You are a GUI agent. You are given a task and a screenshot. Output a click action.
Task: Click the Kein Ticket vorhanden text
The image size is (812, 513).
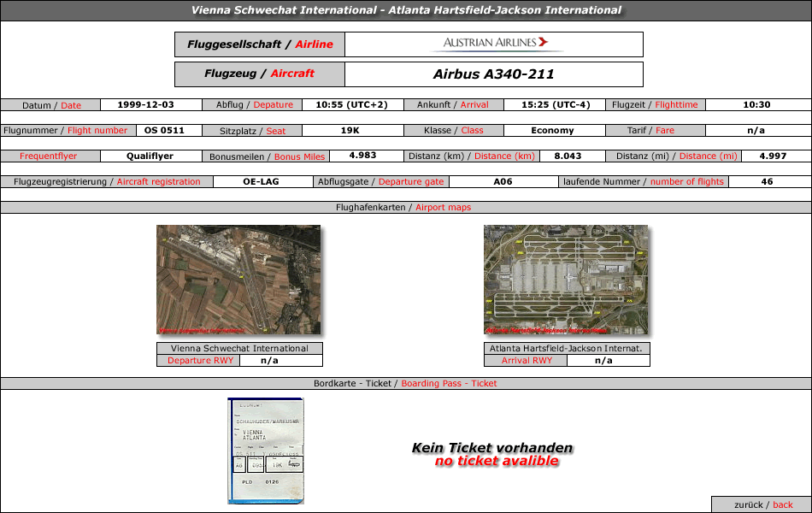[x=492, y=448]
